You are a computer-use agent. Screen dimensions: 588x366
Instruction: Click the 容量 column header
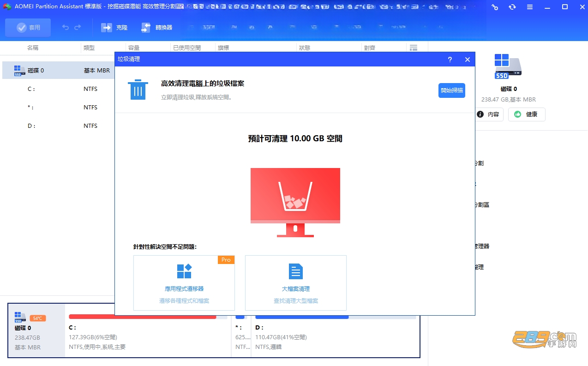(x=134, y=48)
